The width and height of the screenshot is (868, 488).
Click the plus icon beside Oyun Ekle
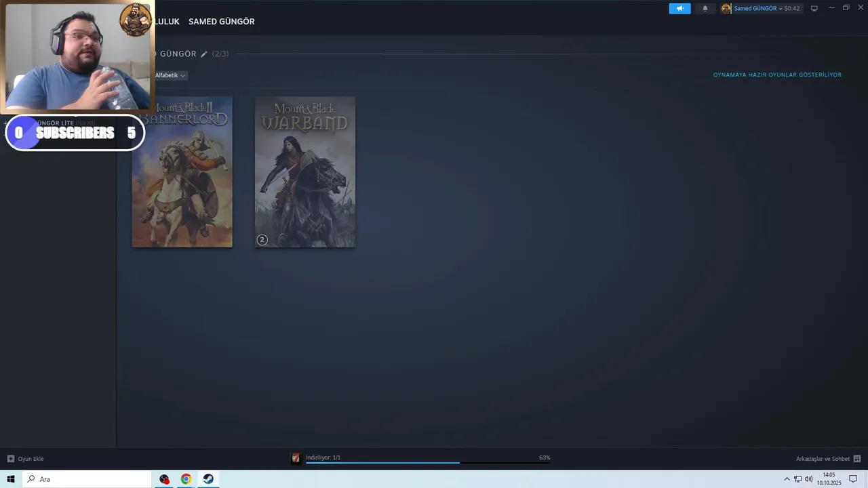coord(10,459)
